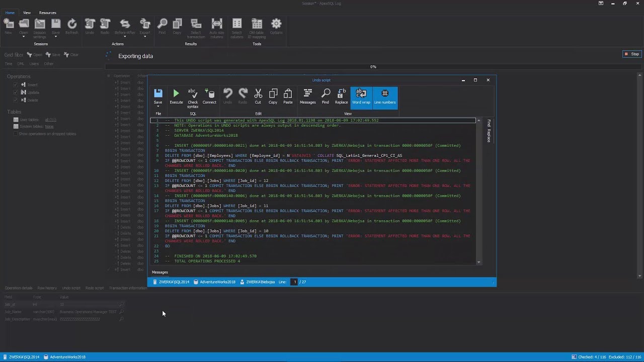The image size is (644, 362).
Task: Expand the Save dropdown arrow in the script editor
Action: click(158, 107)
